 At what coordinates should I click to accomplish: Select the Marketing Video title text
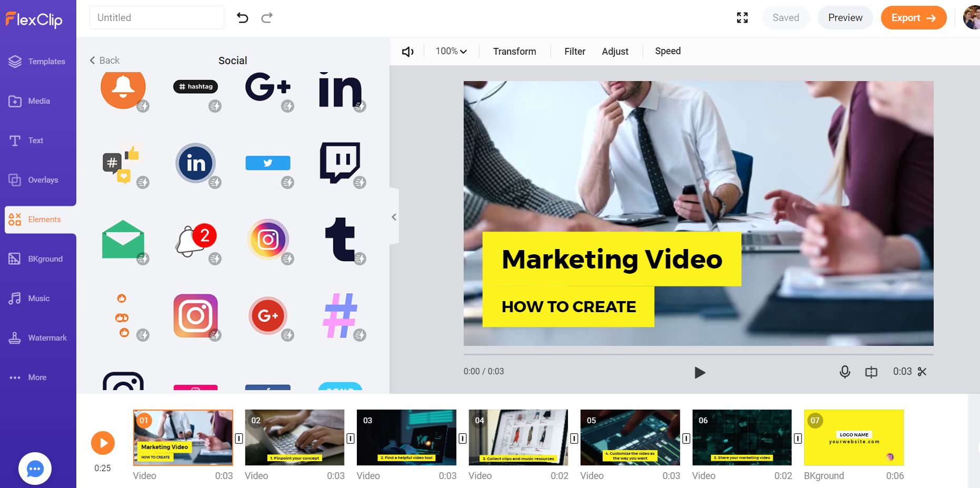point(612,259)
